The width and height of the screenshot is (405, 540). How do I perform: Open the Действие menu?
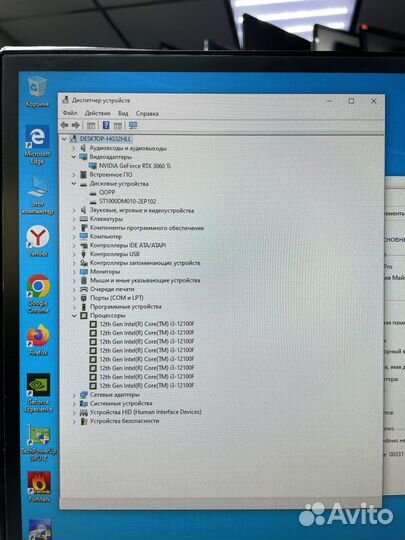coord(97,113)
